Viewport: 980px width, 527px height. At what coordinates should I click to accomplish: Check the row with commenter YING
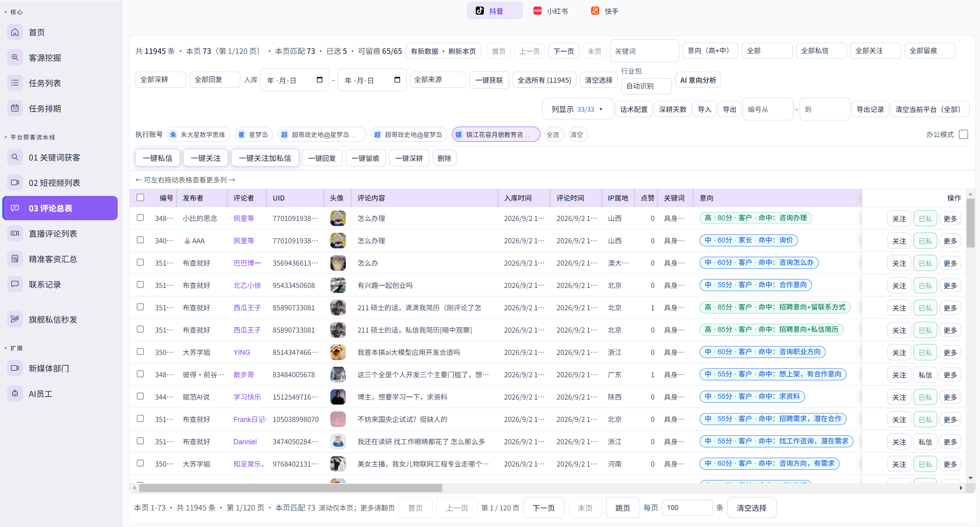[140, 351]
